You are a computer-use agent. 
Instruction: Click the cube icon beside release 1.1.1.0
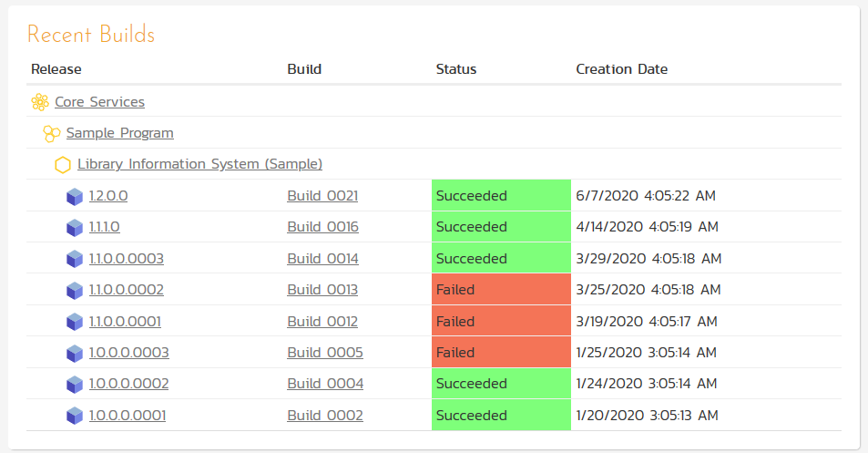[x=75, y=227]
